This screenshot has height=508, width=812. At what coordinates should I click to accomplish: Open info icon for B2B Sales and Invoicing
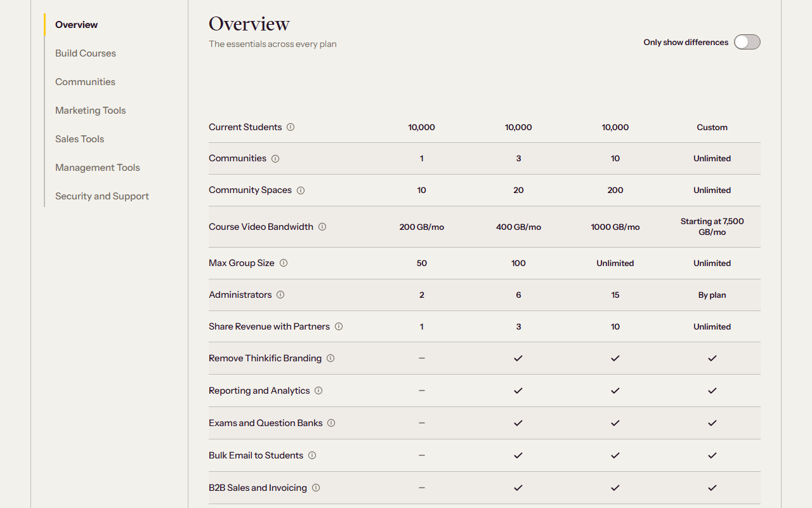(x=316, y=488)
